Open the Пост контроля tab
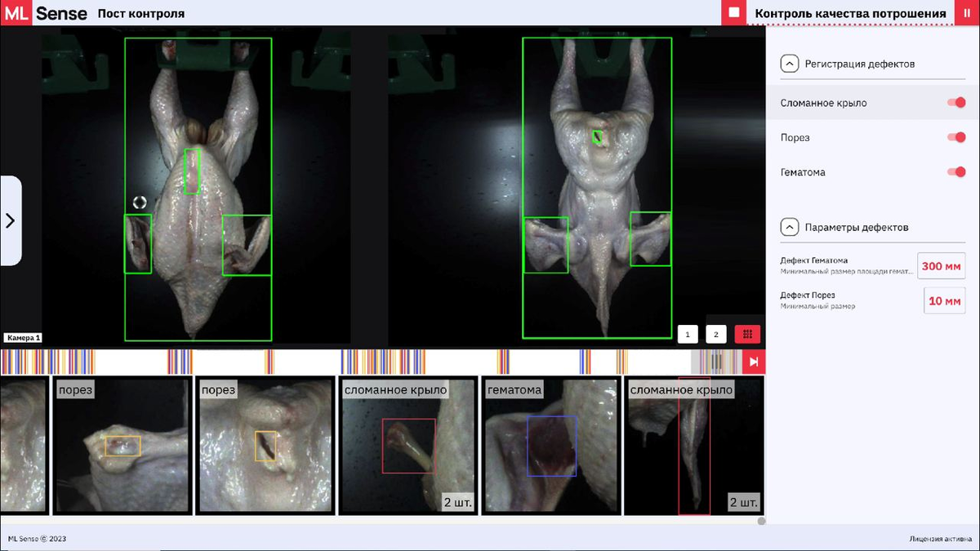This screenshot has width=980, height=551. coord(141,13)
